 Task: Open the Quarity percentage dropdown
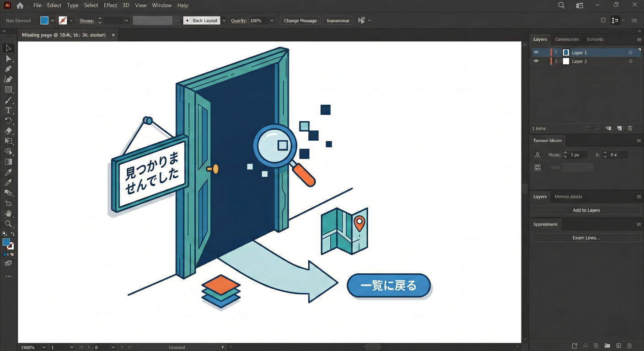point(271,20)
